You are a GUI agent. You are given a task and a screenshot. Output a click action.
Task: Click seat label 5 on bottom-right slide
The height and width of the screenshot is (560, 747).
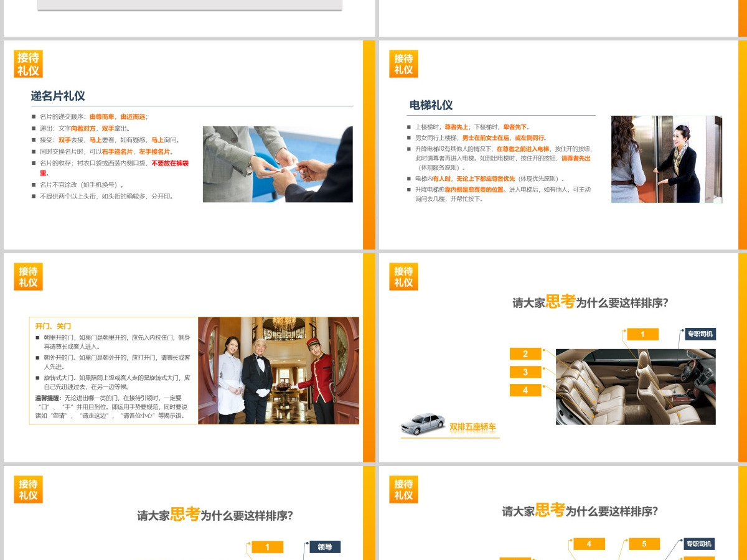click(x=644, y=544)
